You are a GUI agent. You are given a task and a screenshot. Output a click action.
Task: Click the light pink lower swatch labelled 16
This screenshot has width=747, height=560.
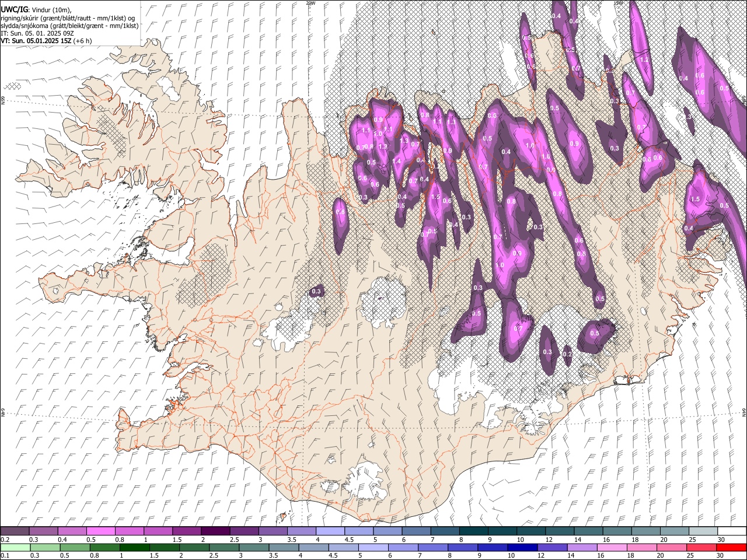(x=612, y=547)
